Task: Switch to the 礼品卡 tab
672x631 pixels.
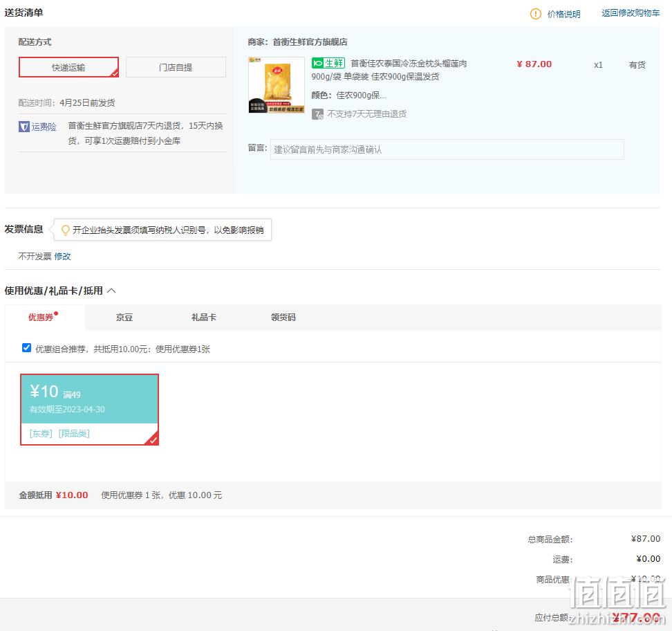Action: 204,318
